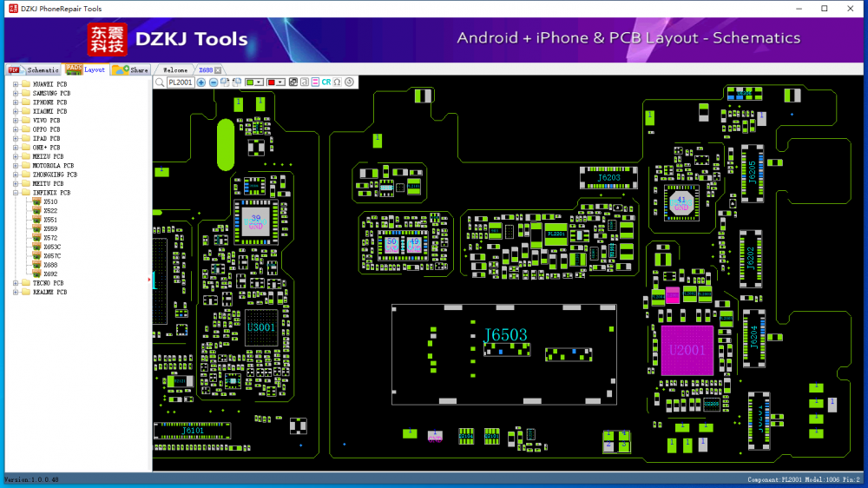
Task: Open the red color dropdown arrow
Action: 281,82
